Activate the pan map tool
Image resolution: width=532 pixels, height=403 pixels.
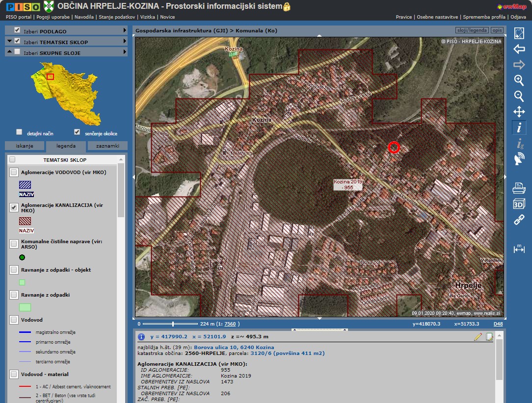[x=519, y=112]
